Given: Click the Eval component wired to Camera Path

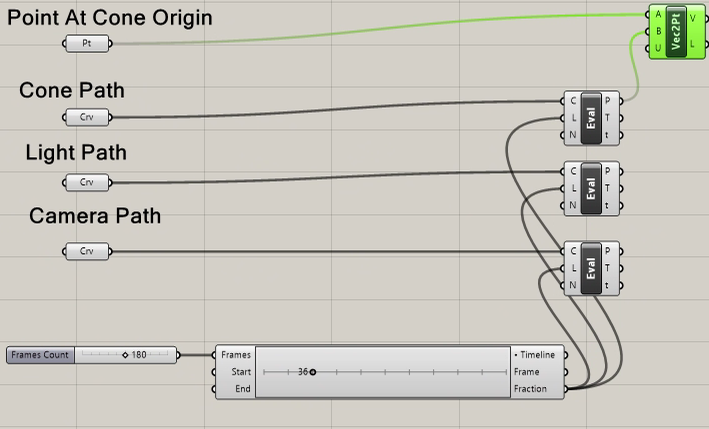Looking at the screenshot, I should click(590, 268).
